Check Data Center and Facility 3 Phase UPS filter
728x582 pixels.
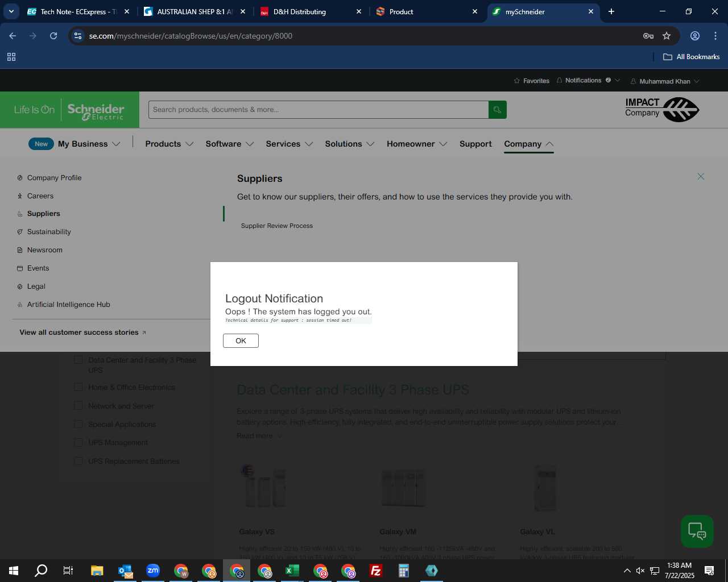pyautogui.click(x=78, y=360)
